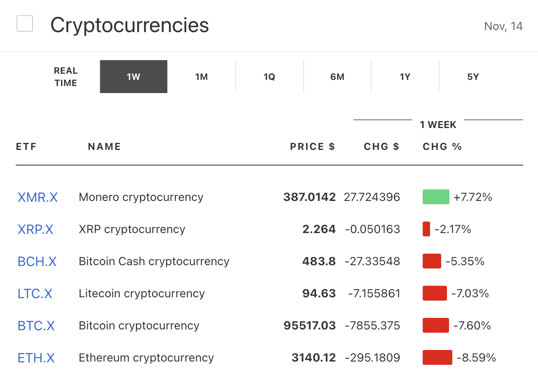
Task: Choose the 6M time range tab
Action: (x=337, y=77)
